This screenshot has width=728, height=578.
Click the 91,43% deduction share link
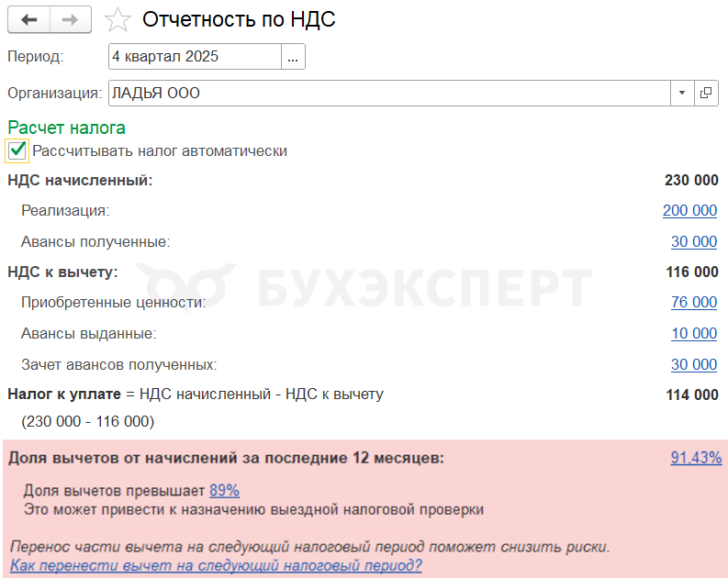pos(695,458)
